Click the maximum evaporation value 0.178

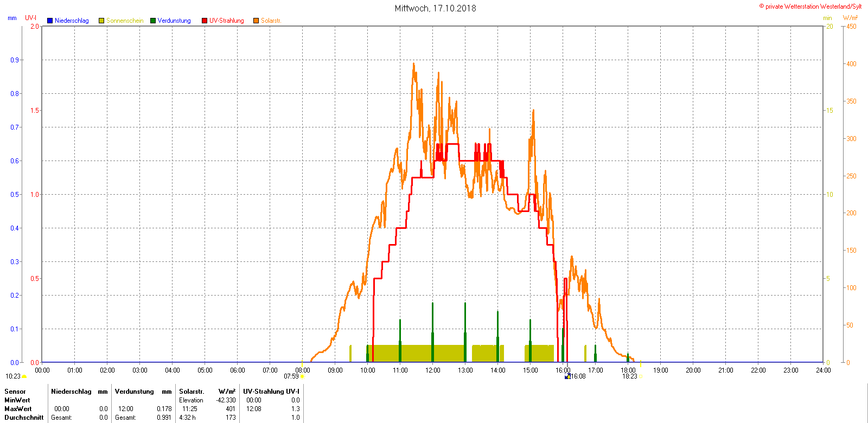pyautogui.click(x=164, y=409)
